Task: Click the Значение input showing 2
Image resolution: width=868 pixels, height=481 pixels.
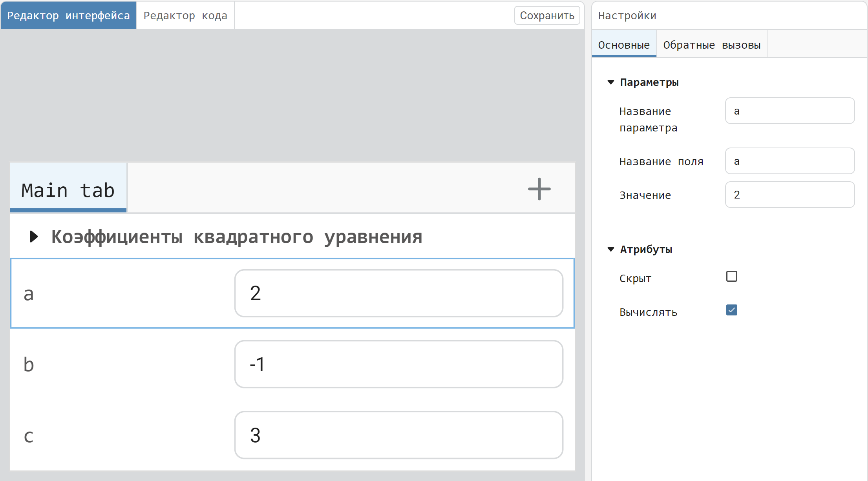Action: click(x=789, y=195)
